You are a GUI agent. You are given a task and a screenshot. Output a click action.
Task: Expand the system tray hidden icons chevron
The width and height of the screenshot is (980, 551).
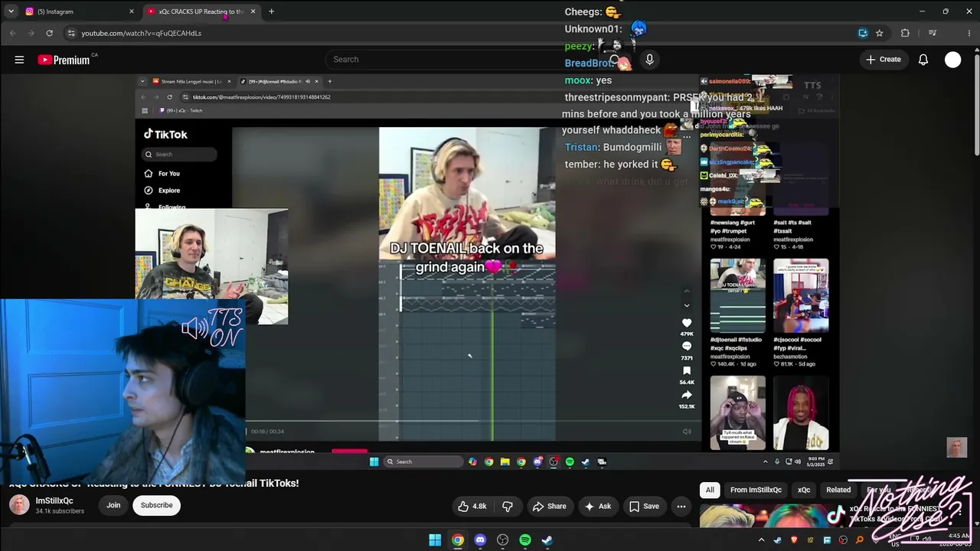click(x=762, y=540)
